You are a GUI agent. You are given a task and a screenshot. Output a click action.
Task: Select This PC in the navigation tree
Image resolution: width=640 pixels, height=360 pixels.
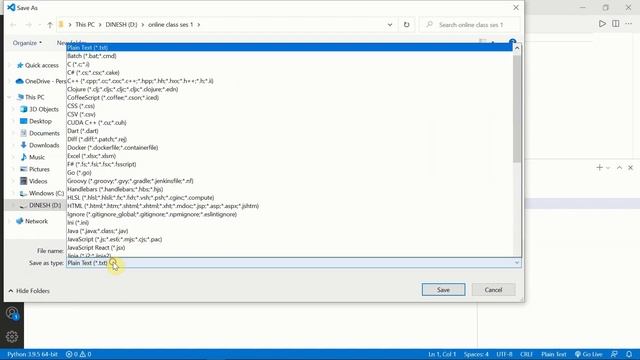pos(31,97)
